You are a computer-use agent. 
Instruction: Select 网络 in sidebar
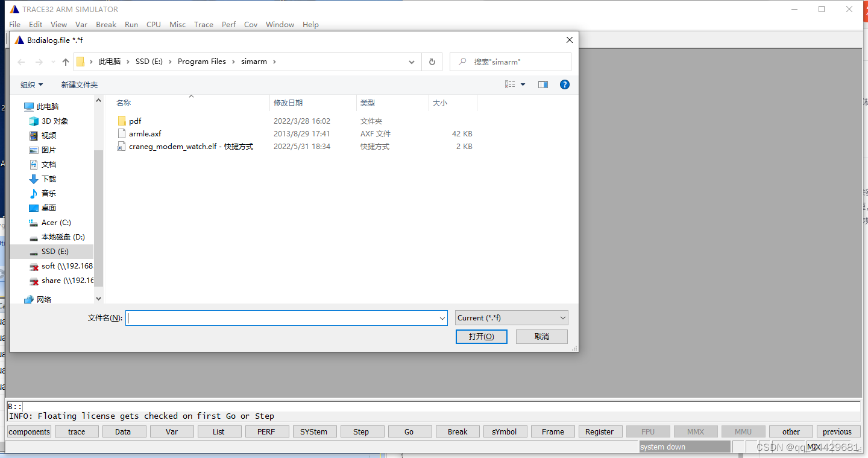[x=44, y=300]
